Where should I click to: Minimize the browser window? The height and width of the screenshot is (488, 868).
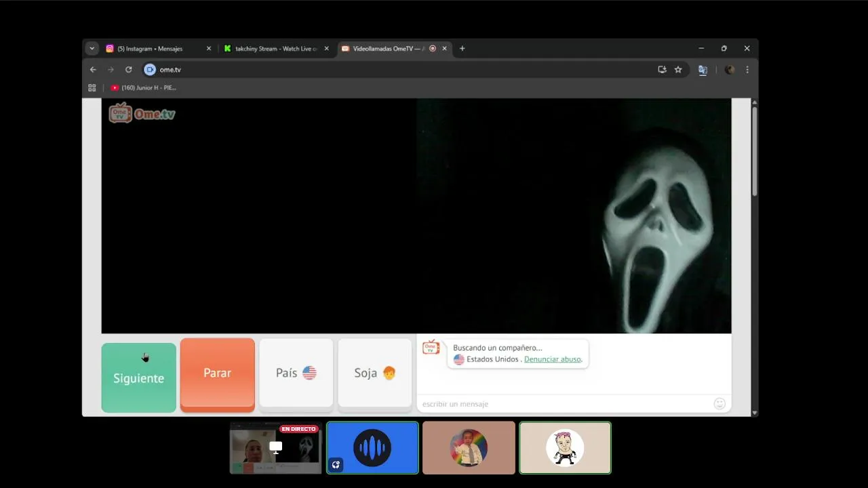(x=701, y=49)
